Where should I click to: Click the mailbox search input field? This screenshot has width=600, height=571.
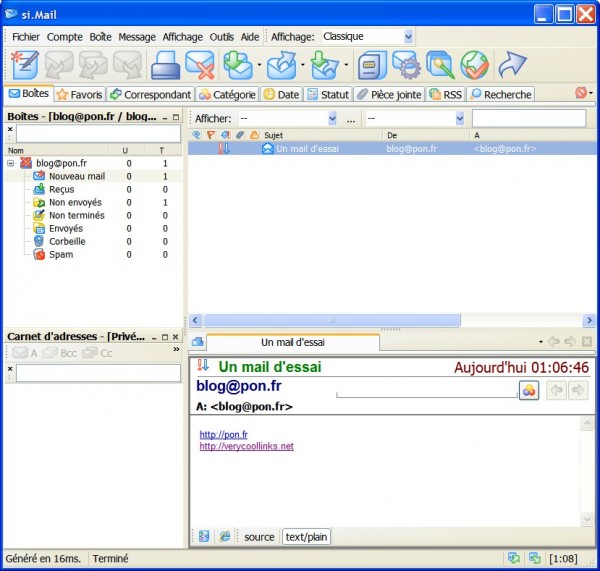coord(98,134)
